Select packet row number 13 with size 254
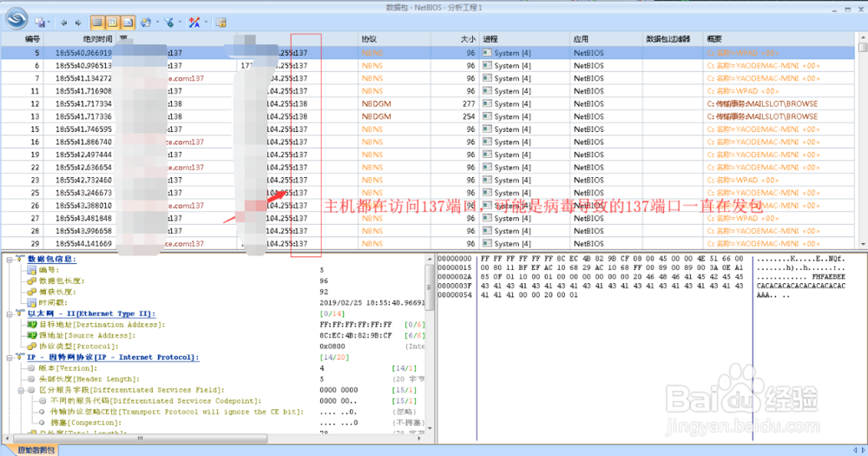The width and height of the screenshot is (868, 456). pyautogui.click(x=428, y=116)
